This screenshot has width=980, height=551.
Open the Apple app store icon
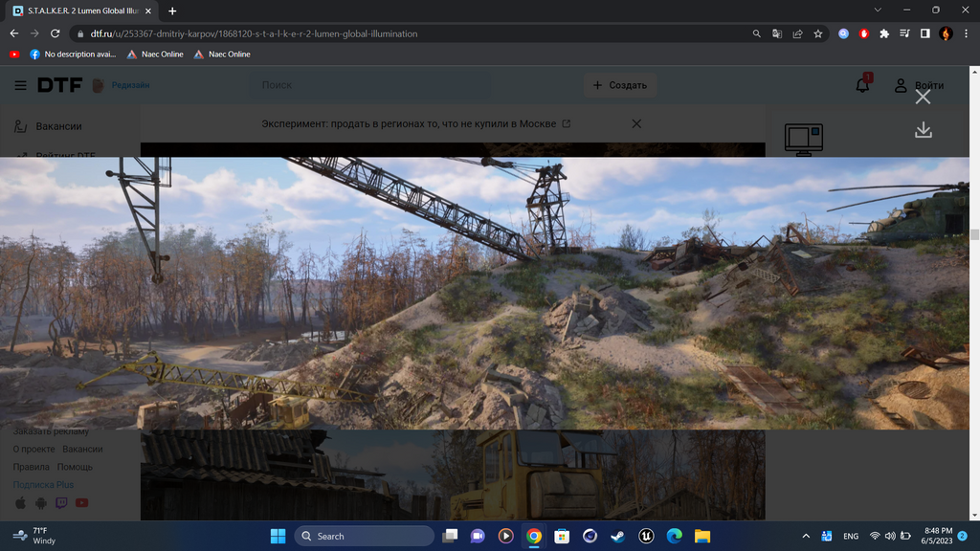21,503
